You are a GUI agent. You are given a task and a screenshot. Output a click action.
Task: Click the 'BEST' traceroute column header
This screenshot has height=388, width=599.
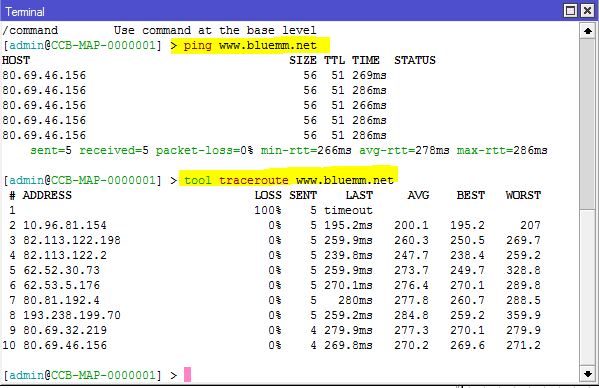click(x=471, y=195)
